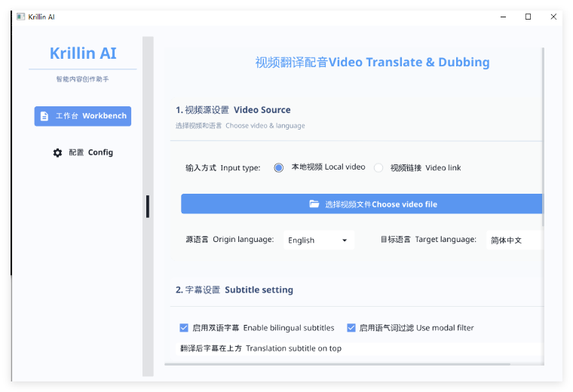Click the Workbench document icon
The image size is (573, 392).
[44, 116]
